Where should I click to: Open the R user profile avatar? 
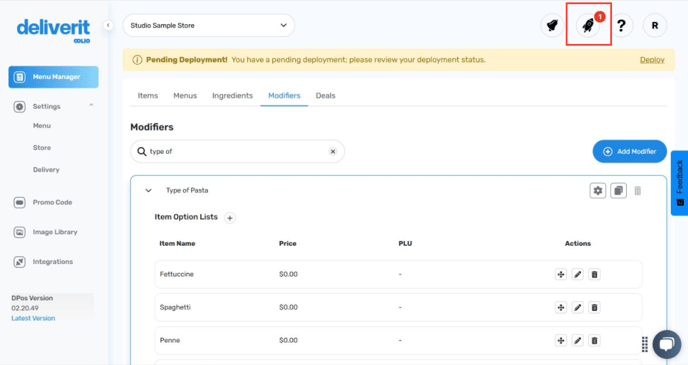click(655, 25)
